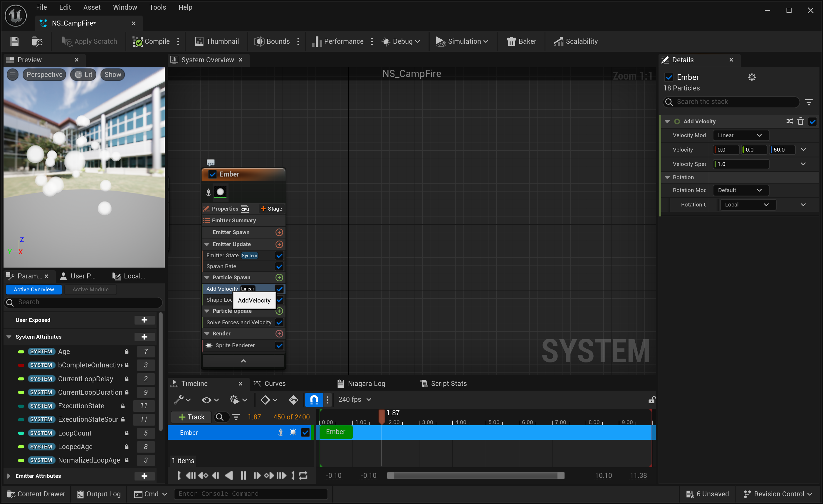Click the timeline horizontal range scrollbar
The width and height of the screenshot is (823, 504).
(476, 475)
